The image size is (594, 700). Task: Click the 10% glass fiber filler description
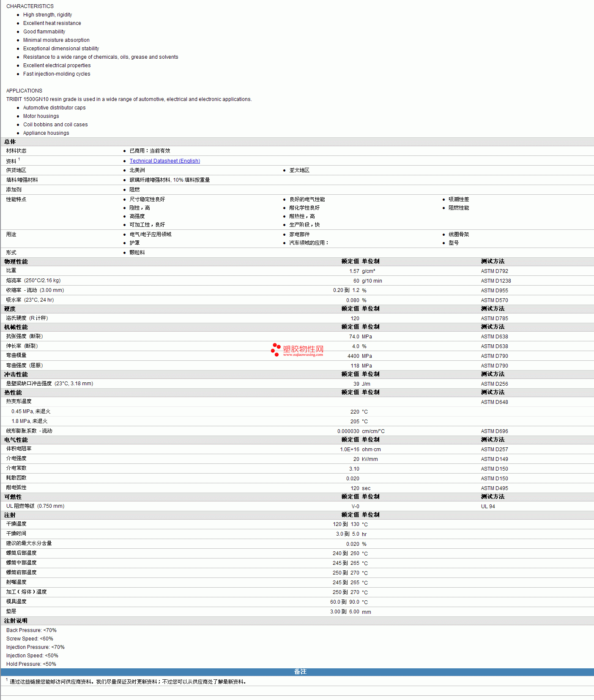[170, 180]
